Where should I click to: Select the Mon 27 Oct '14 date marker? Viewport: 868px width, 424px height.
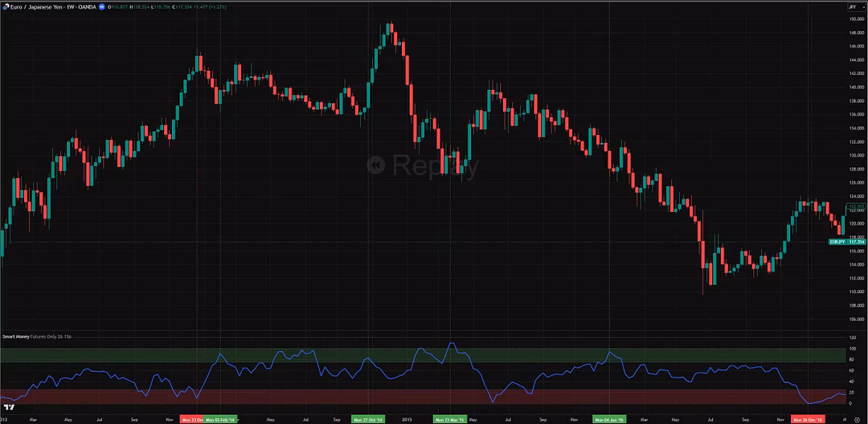[x=369, y=419]
